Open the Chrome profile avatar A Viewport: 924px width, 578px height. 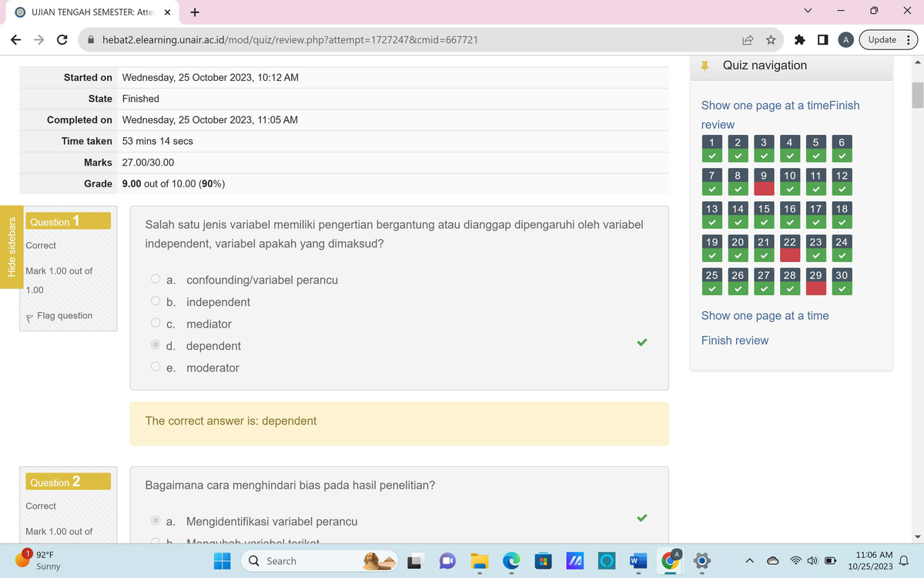tap(845, 39)
